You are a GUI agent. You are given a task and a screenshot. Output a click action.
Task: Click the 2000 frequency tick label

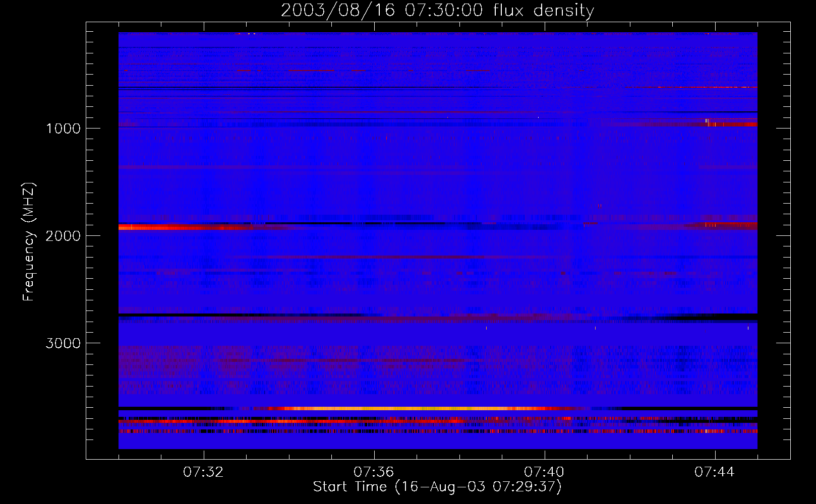[63, 236]
